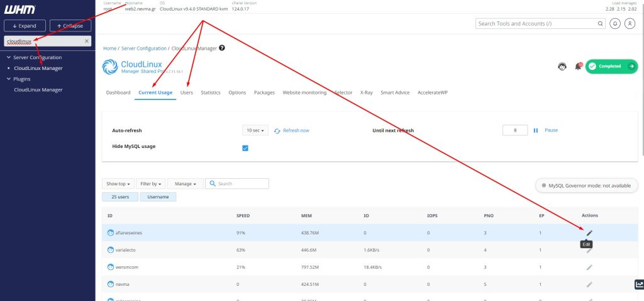Screen dimensions: 644x301
Task: Open the Statistics tab
Action: click(x=211, y=93)
